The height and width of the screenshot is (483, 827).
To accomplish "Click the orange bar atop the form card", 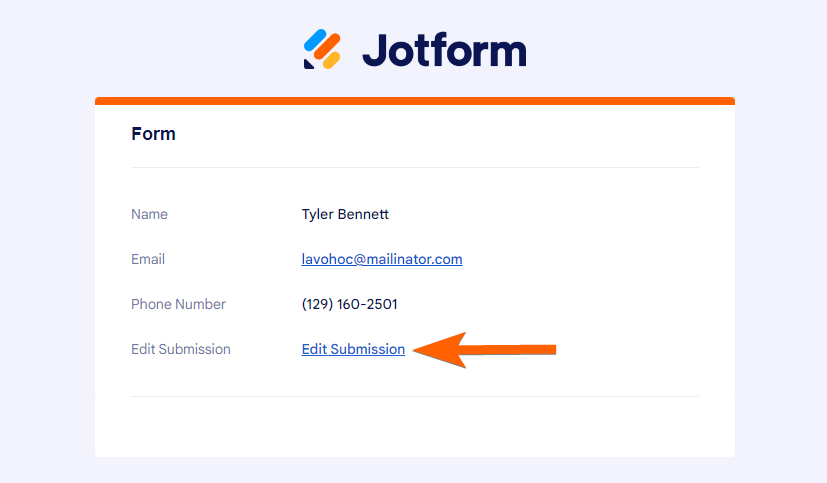I will pyautogui.click(x=415, y=100).
